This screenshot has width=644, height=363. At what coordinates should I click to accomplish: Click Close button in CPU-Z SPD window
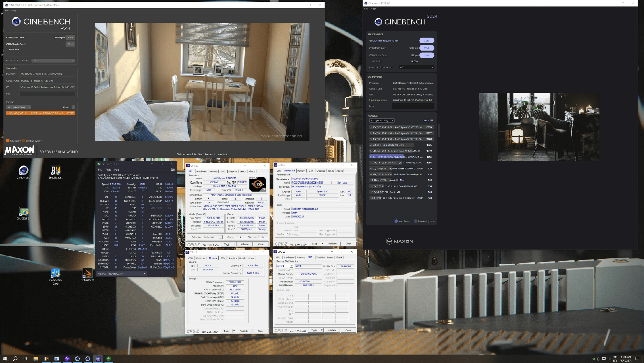tap(348, 330)
